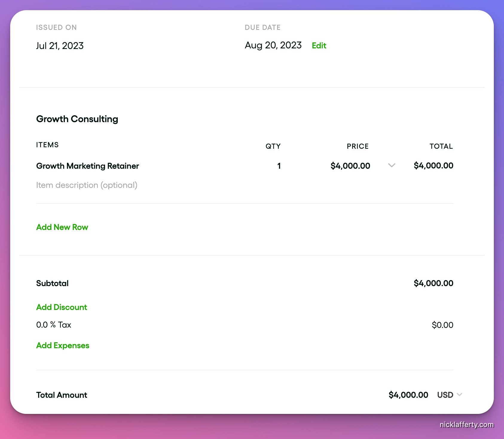Open the price dropdown next to $4,000.00

click(392, 165)
